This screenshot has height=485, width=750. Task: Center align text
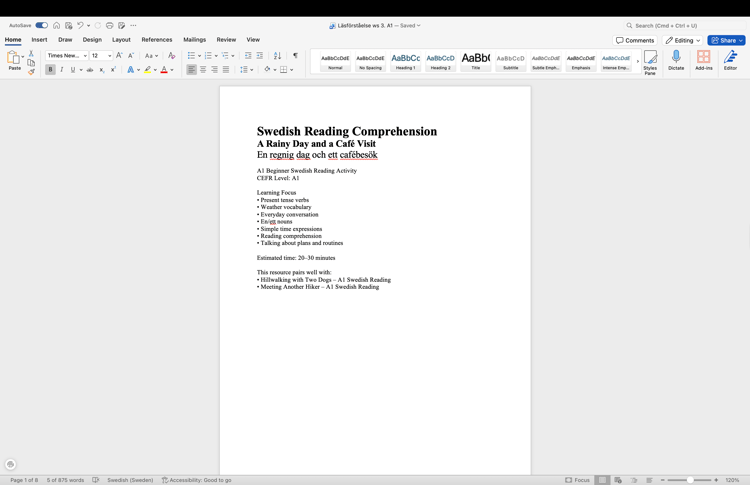203,70
